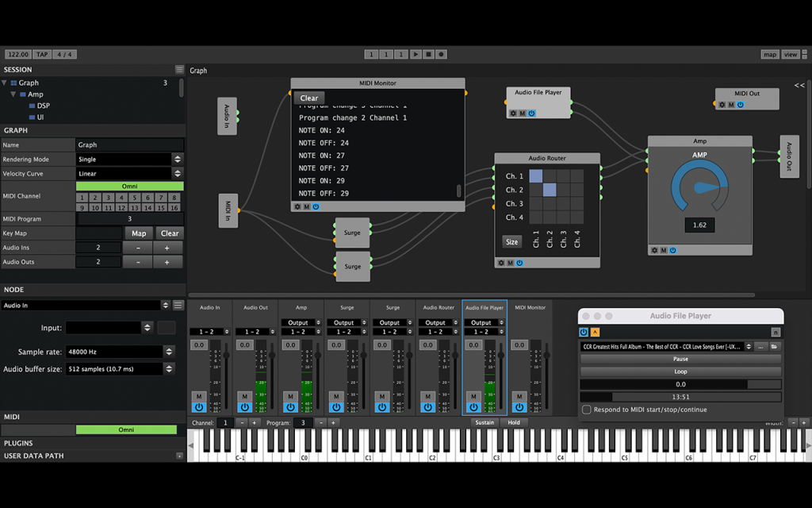Mute the Audio Out mixer channel

point(244,396)
